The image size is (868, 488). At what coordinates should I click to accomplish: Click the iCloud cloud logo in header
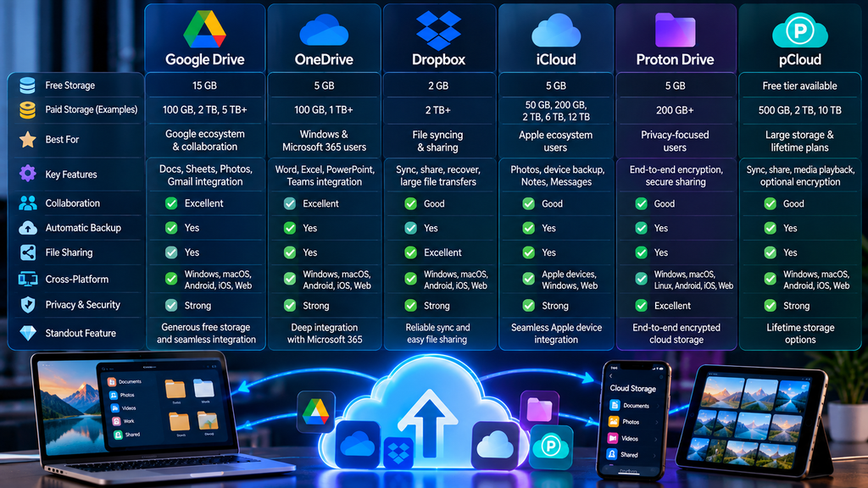pos(556,30)
